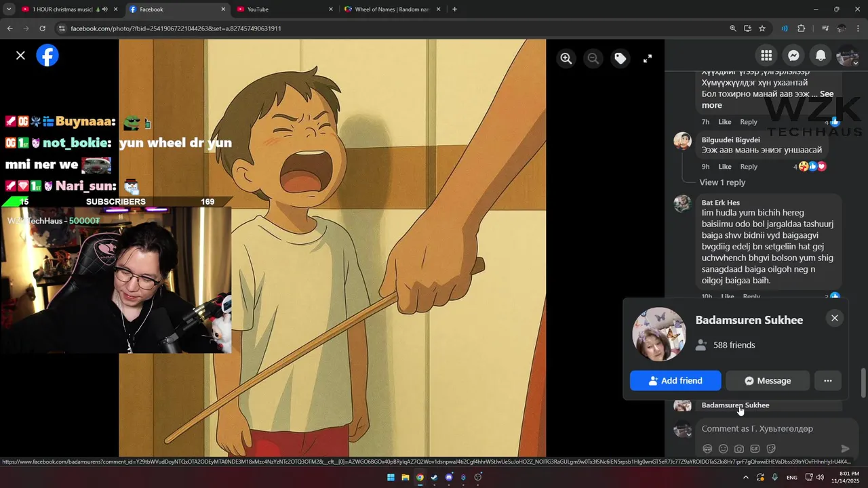Open Steam from the taskbar
The image size is (868, 488).
435,477
